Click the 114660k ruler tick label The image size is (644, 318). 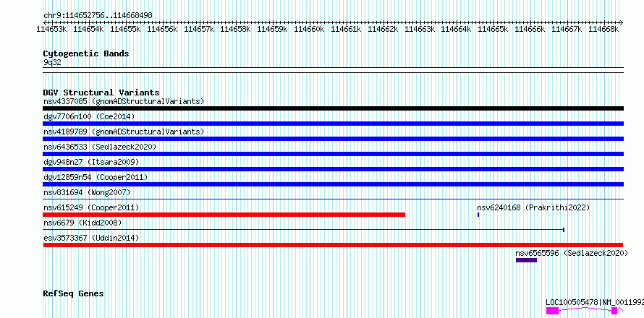tap(309, 29)
